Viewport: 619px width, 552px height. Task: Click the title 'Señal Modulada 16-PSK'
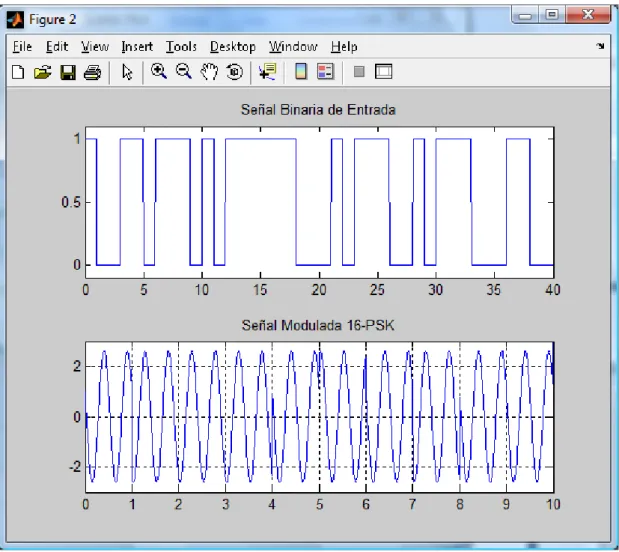click(318, 326)
